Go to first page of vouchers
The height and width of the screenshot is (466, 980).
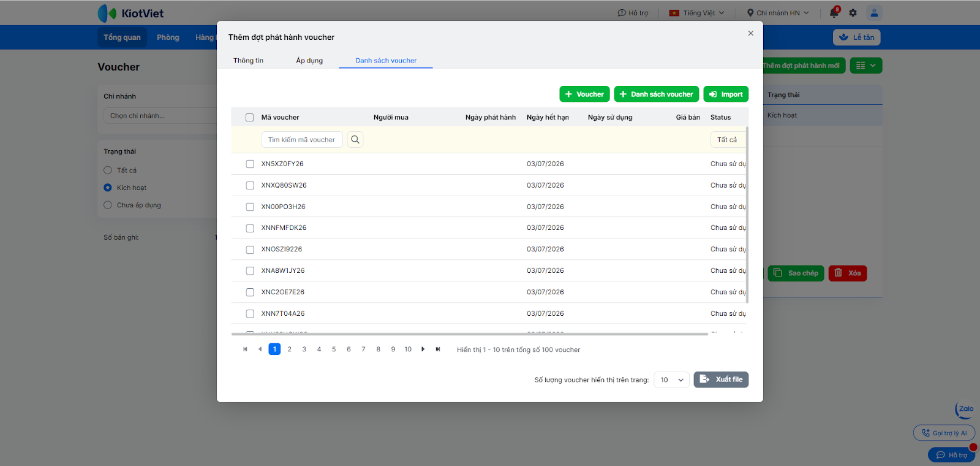245,349
